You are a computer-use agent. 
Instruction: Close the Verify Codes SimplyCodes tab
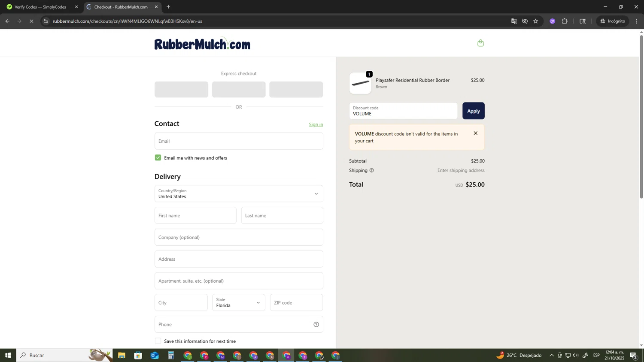point(76,7)
